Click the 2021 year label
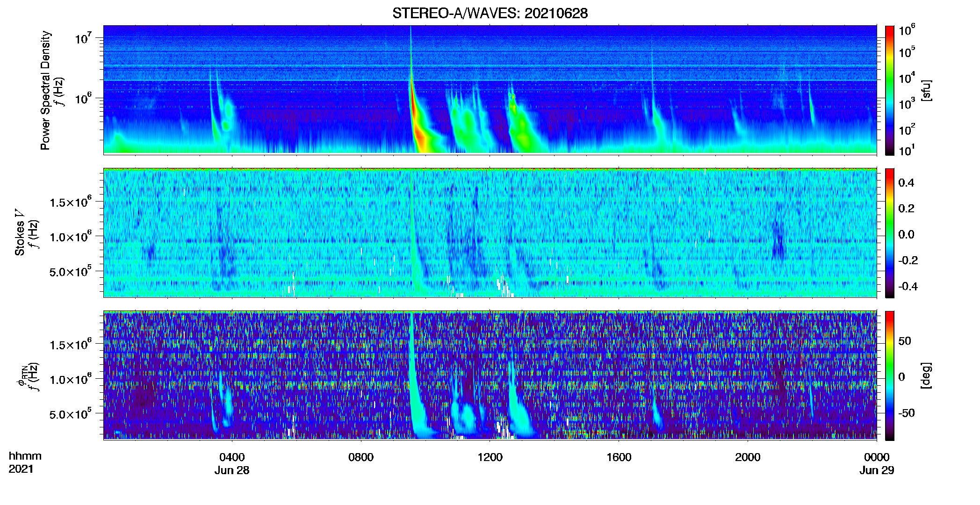 21,469
